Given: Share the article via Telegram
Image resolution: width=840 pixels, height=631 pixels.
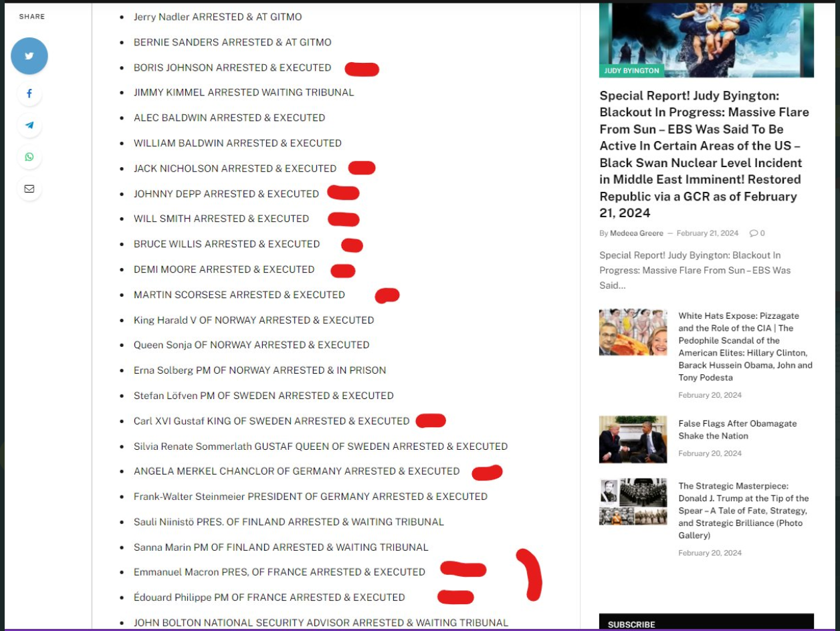Looking at the screenshot, I should pyautogui.click(x=29, y=125).
